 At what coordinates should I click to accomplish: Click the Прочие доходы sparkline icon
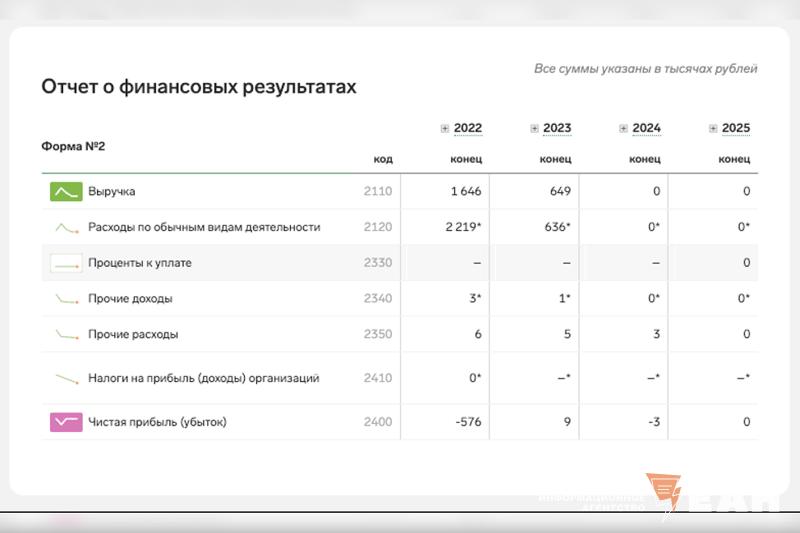coord(66,299)
